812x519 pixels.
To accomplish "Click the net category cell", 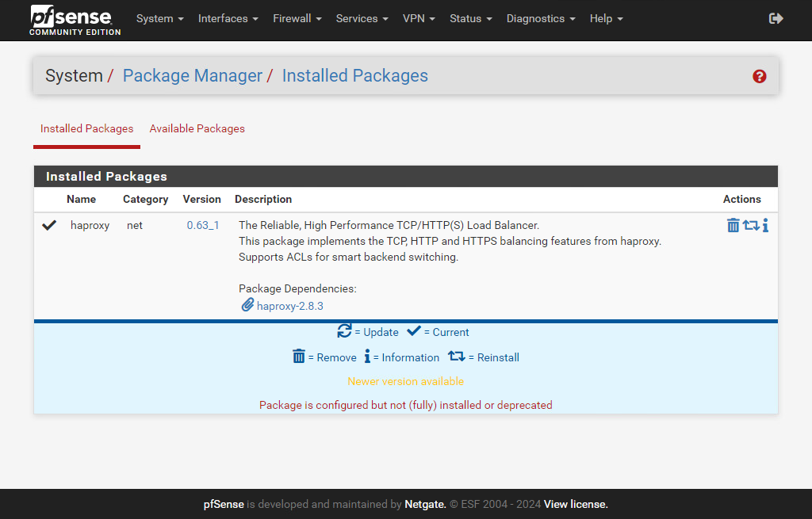I will point(135,226).
